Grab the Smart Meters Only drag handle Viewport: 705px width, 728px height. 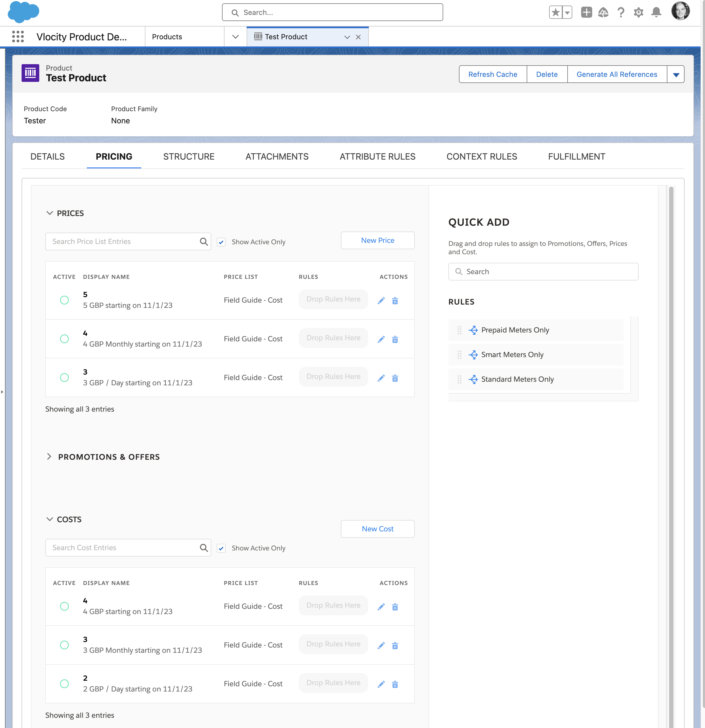point(459,354)
